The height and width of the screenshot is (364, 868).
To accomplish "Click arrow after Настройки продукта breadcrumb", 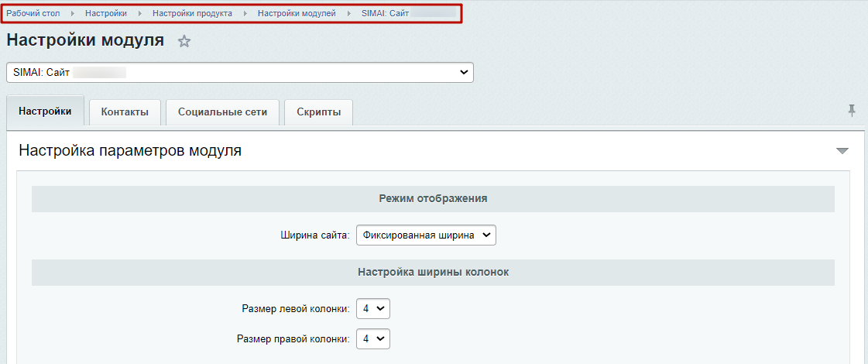I will click(x=245, y=14).
